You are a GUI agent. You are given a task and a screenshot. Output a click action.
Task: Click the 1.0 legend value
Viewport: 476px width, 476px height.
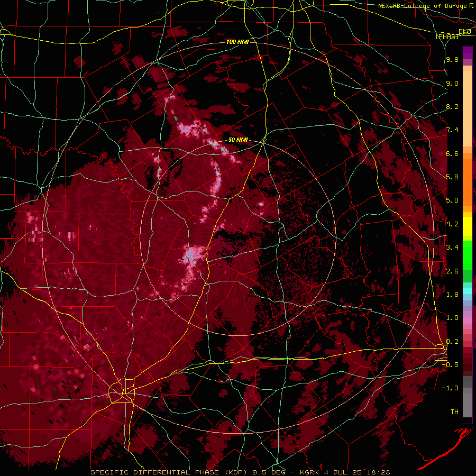pos(452,317)
